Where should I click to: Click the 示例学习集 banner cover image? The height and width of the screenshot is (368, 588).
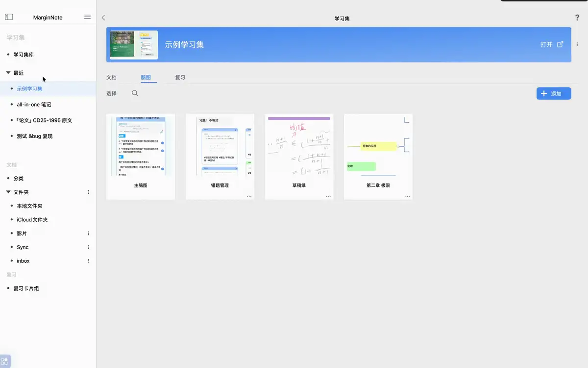point(134,45)
